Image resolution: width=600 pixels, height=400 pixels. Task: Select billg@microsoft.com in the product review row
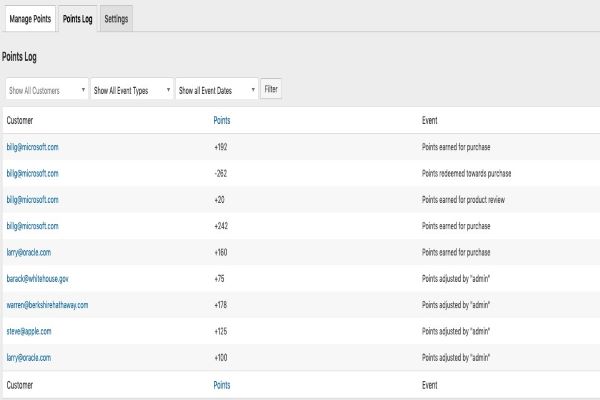32,200
